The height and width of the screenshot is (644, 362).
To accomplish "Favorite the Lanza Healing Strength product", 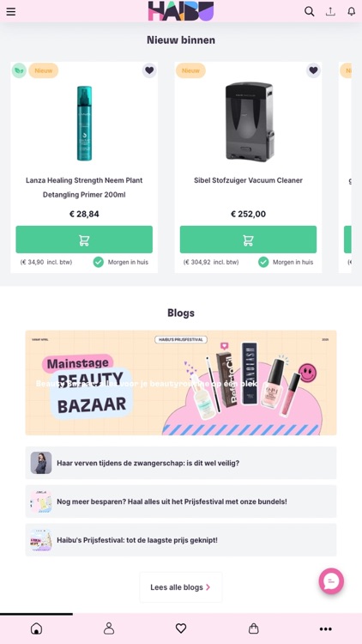I will (149, 70).
